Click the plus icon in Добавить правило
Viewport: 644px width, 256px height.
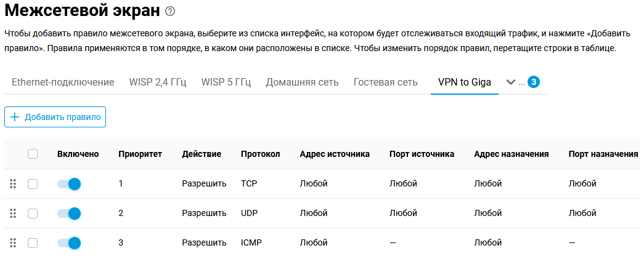(x=15, y=117)
